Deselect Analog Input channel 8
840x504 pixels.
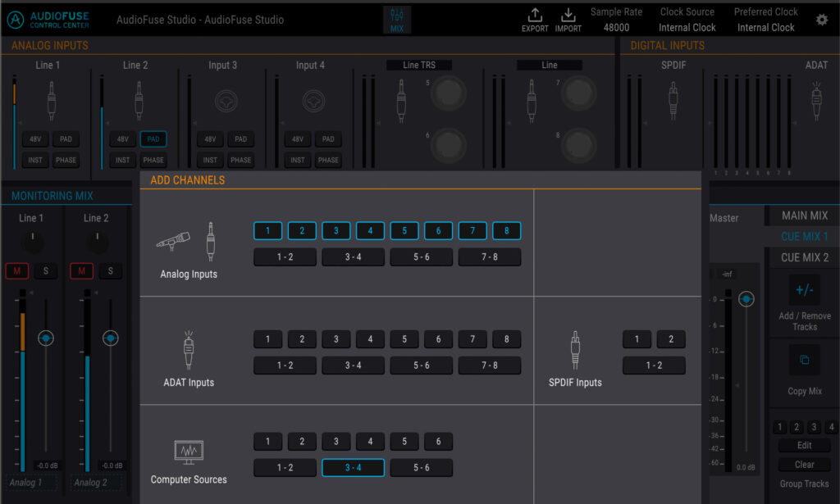[x=506, y=230]
